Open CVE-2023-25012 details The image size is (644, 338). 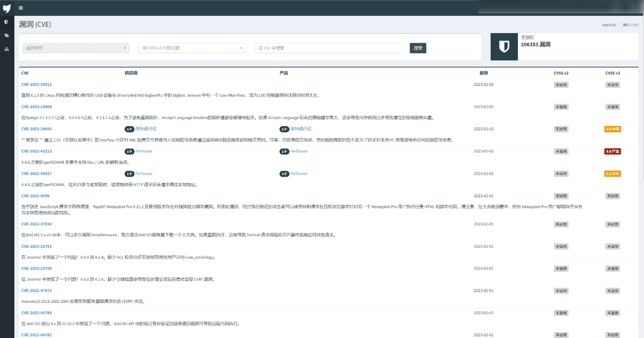[x=36, y=85]
